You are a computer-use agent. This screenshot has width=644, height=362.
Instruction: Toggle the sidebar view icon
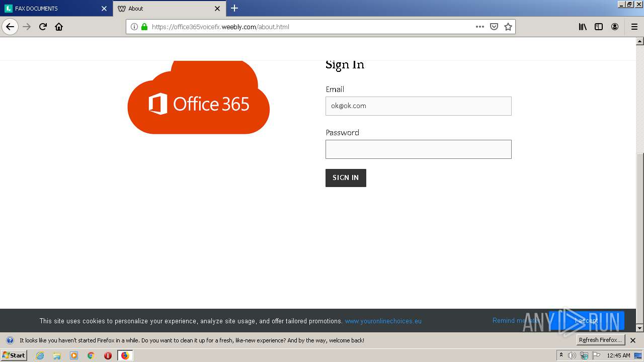tap(599, 27)
